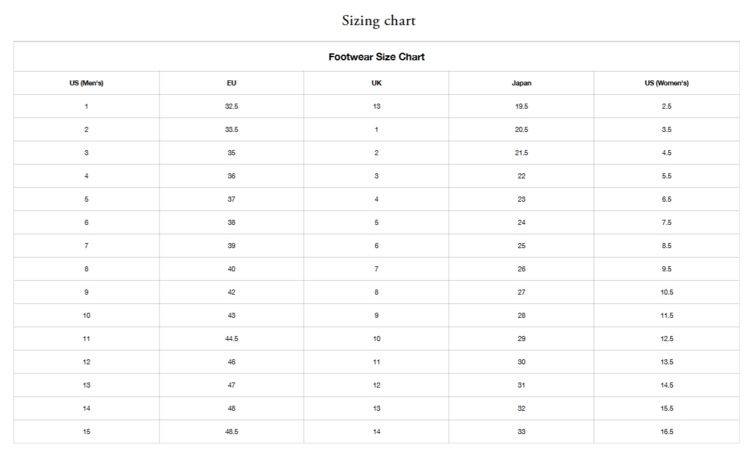Screen dimensions: 750x456
Task: Select the "US (Women's)" column header
Action: click(x=666, y=83)
